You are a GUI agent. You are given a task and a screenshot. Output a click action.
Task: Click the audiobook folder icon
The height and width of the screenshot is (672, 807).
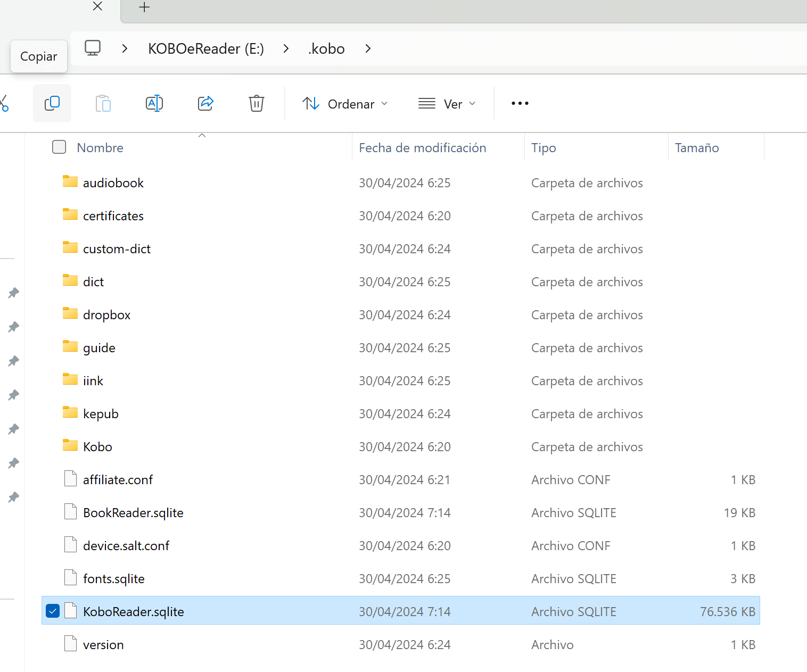[70, 182]
